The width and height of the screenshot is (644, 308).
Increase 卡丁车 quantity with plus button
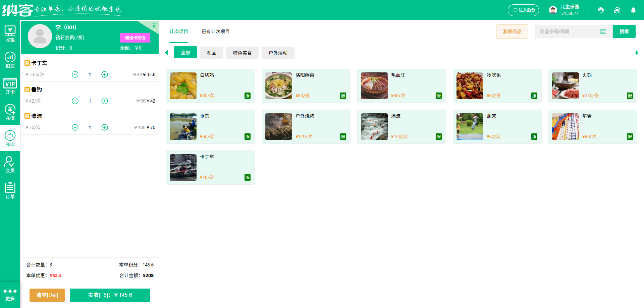click(105, 74)
